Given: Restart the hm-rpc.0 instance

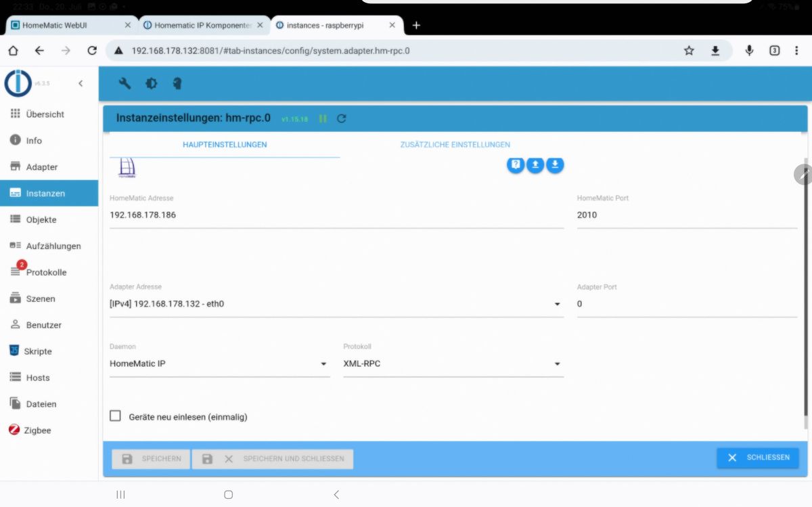Looking at the screenshot, I should click(342, 118).
